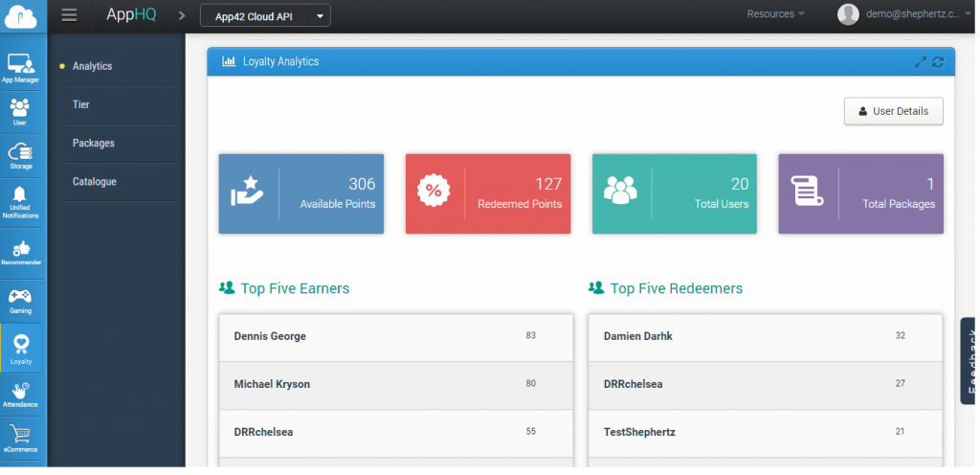
Task: Click the User Details button
Action: [x=893, y=111]
